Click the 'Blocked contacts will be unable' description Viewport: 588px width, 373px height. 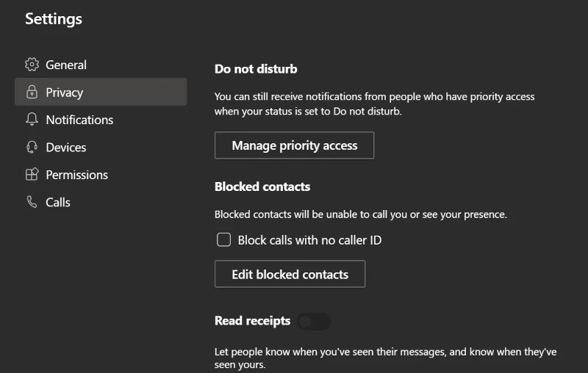click(361, 214)
